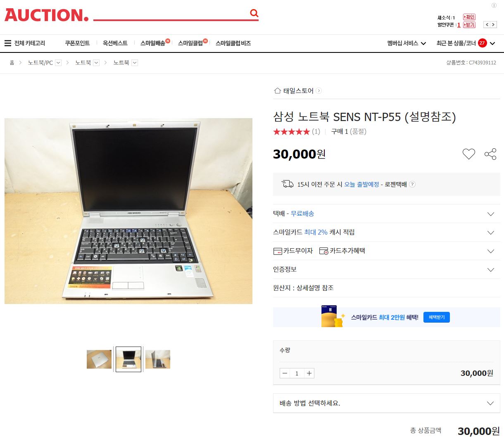504x437 pixels.
Task: Expand the 택배 무료배송 shipping row
Action: click(386, 214)
